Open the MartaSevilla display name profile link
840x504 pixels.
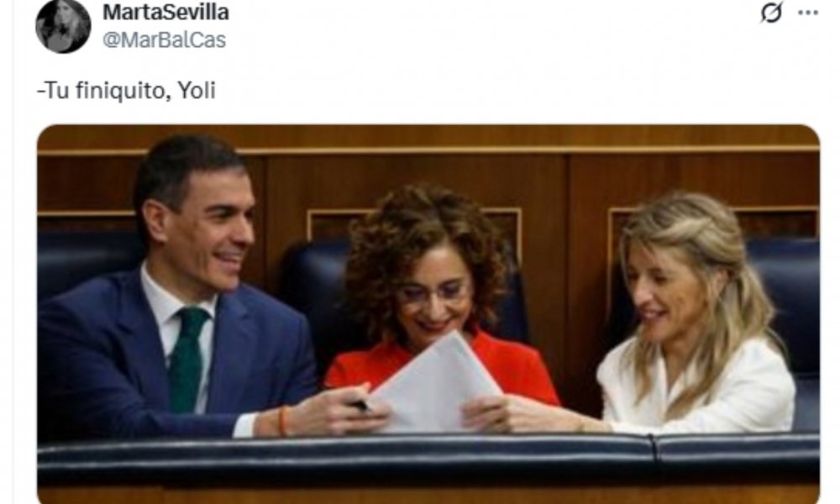click(x=165, y=13)
